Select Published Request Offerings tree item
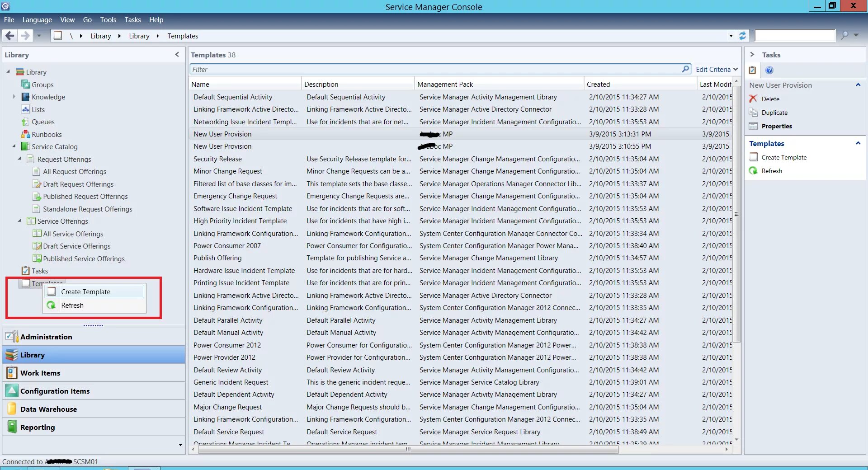868x470 pixels. click(x=85, y=197)
